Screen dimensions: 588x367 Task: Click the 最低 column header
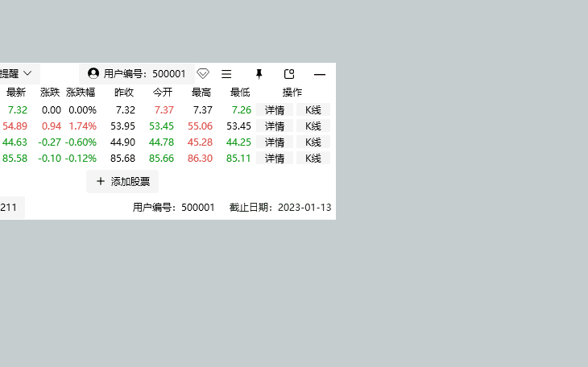(x=240, y=93)
